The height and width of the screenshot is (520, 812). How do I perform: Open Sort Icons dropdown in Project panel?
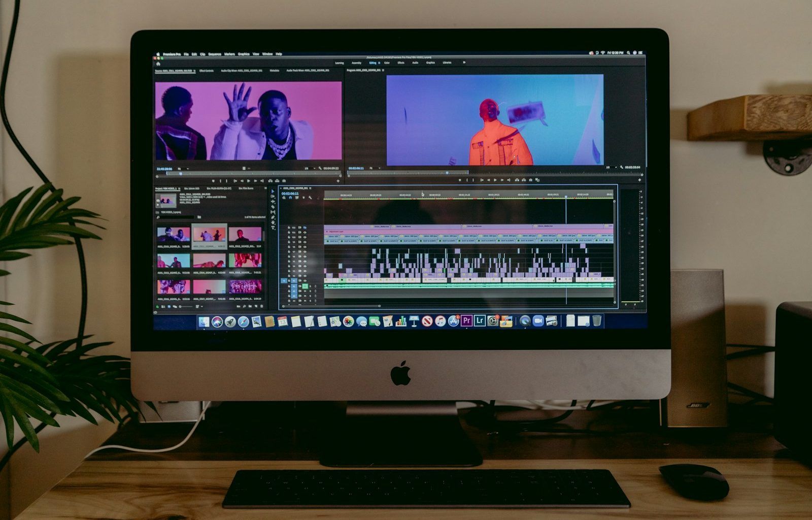coord(199,306)
